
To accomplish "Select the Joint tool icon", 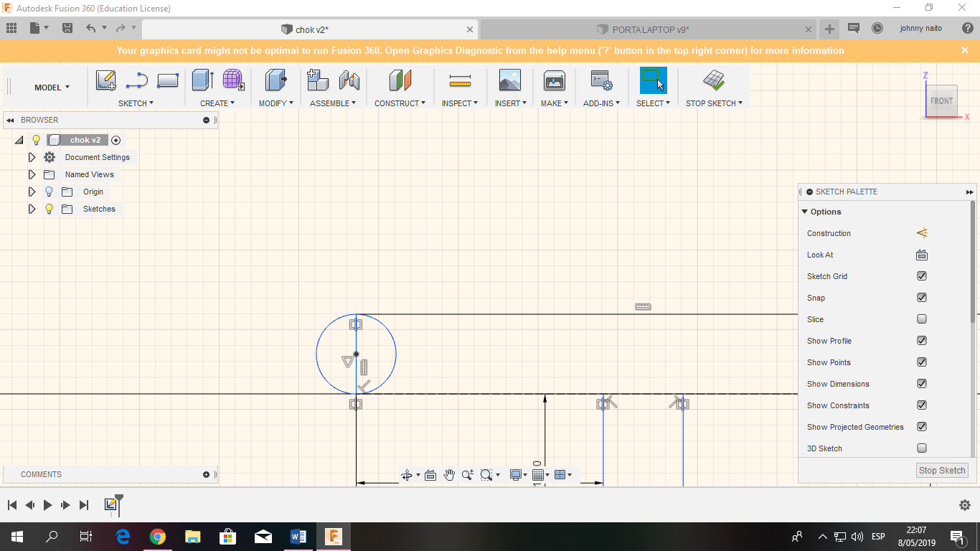I will coord(349,80).
